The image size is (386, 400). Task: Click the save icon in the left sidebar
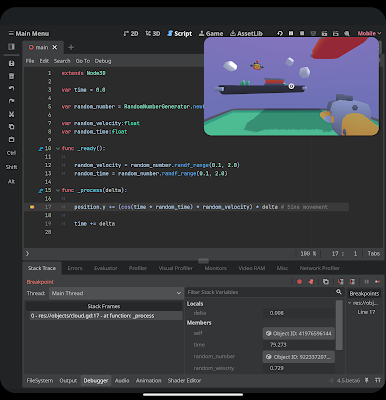click(x=11, y=63)
